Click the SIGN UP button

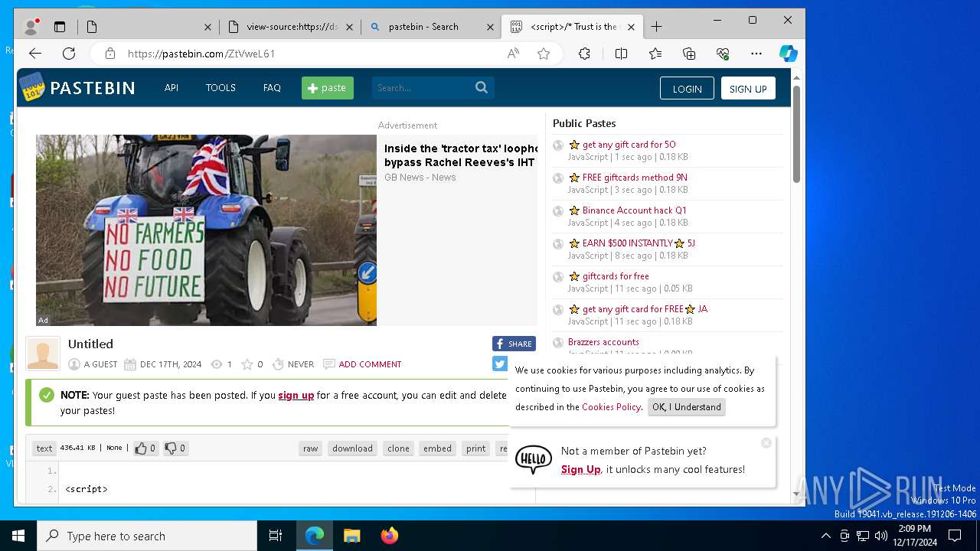click(748, 88)
